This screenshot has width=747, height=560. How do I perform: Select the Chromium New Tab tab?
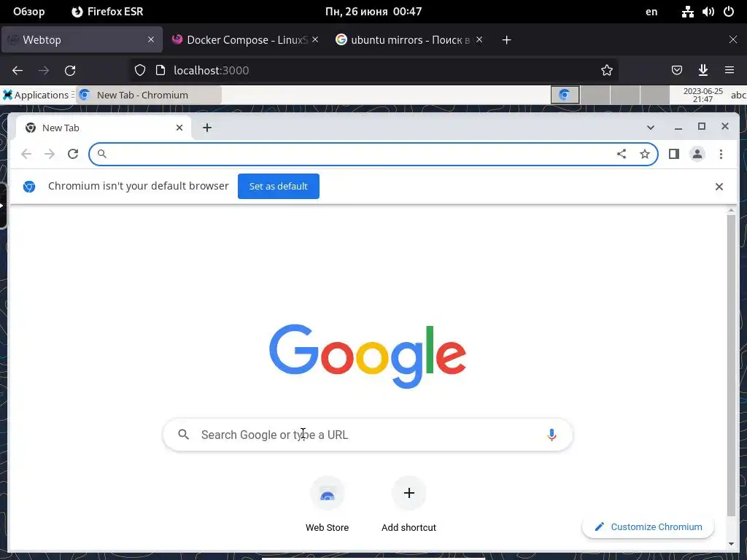point(104,128)
